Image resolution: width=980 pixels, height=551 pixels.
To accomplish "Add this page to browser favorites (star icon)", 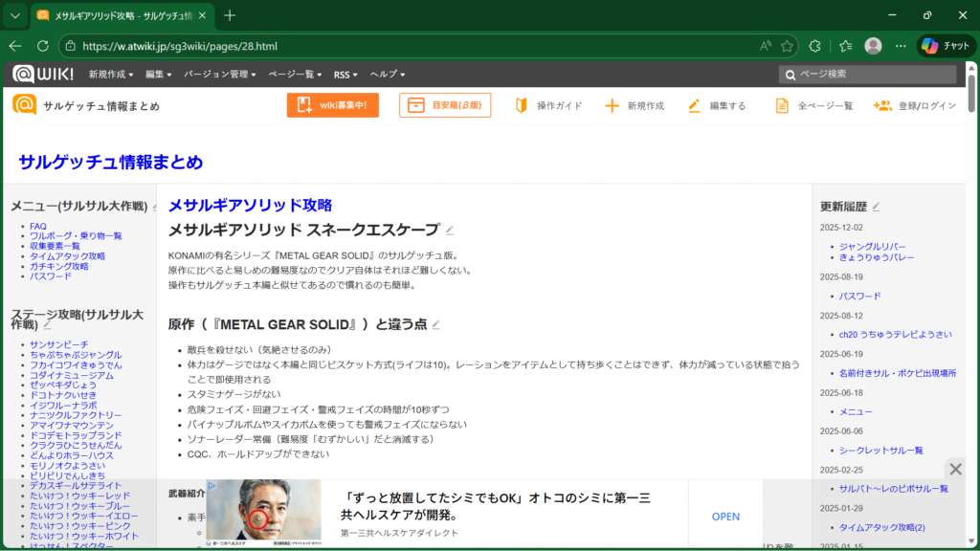I will [787, 46].
